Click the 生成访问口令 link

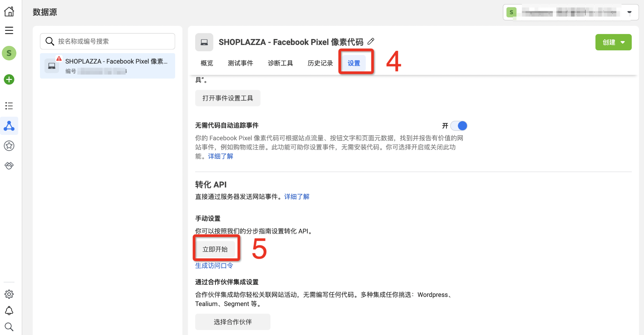pos(214,266)
